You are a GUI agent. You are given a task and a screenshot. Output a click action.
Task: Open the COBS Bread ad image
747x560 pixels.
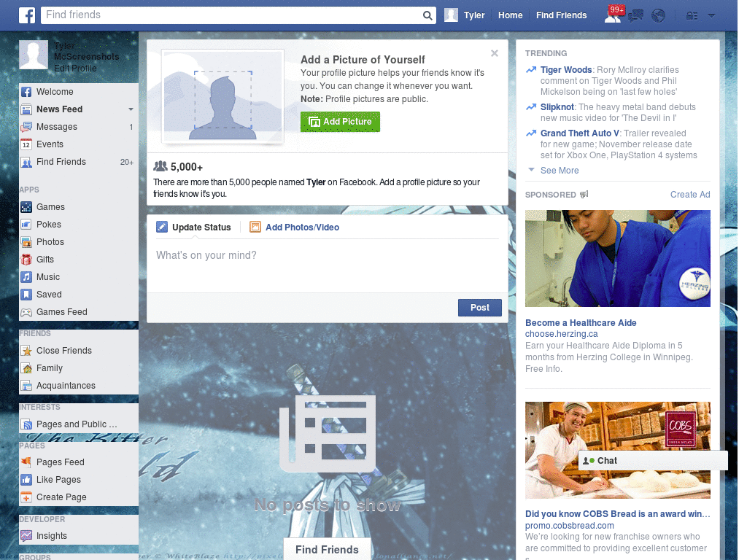click(617, 451)
